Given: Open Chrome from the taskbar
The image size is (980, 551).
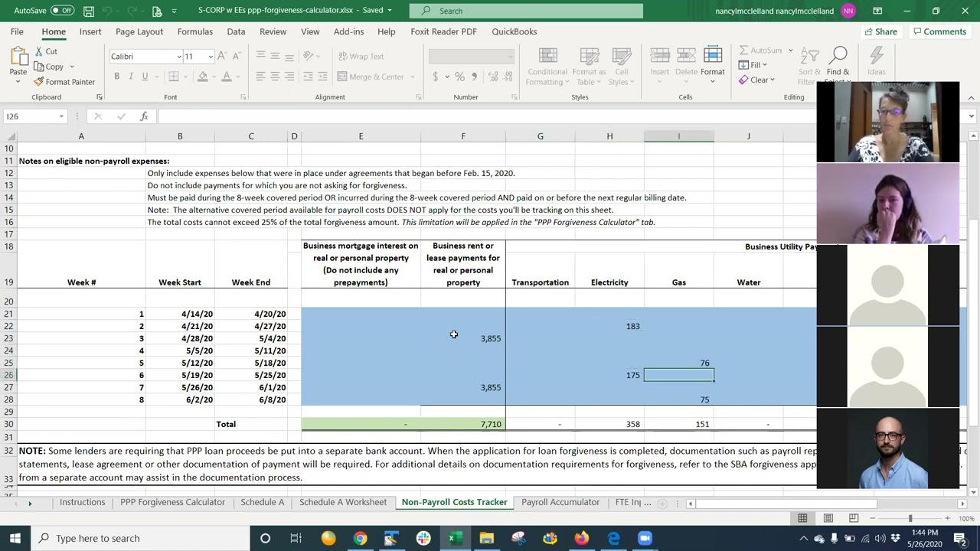Looking at the screenshot, I should 360,538.
